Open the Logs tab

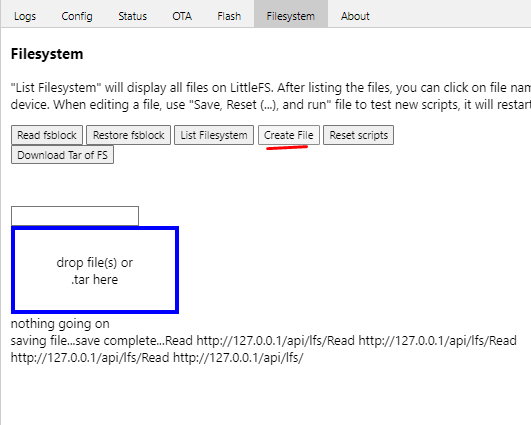[x=25, y=16]
